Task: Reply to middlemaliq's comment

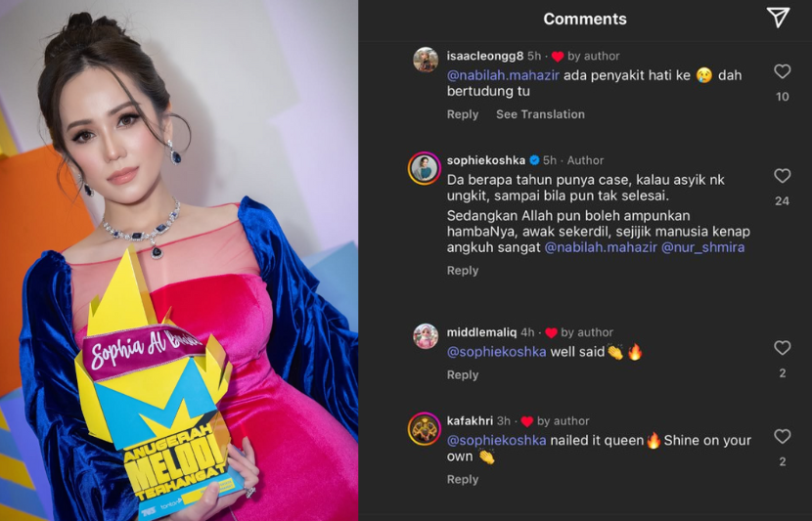Action: [463, 375]
